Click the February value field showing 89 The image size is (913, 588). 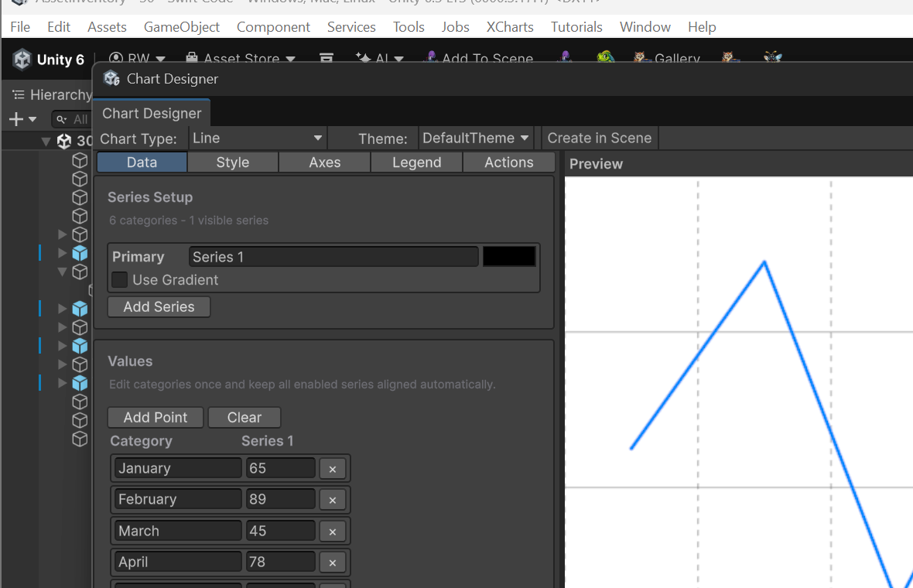280,500
